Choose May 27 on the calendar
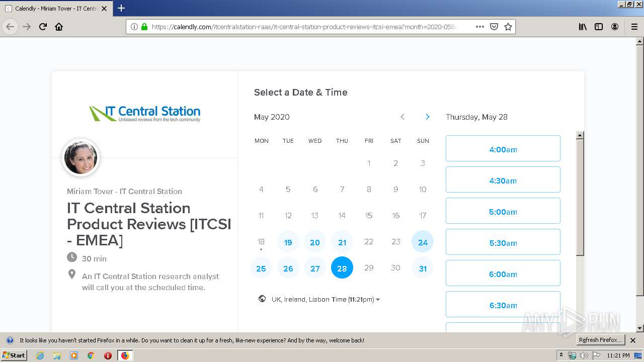644x362 pixels. click(315, 268)
